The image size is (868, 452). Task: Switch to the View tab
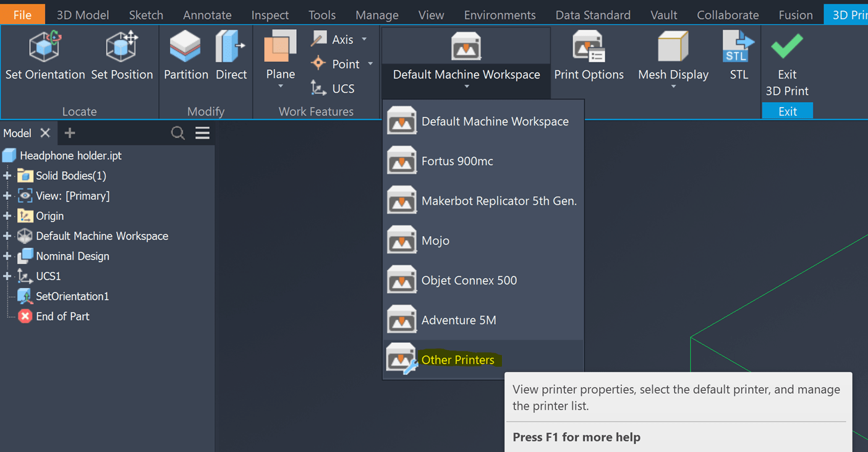(431, 15)
